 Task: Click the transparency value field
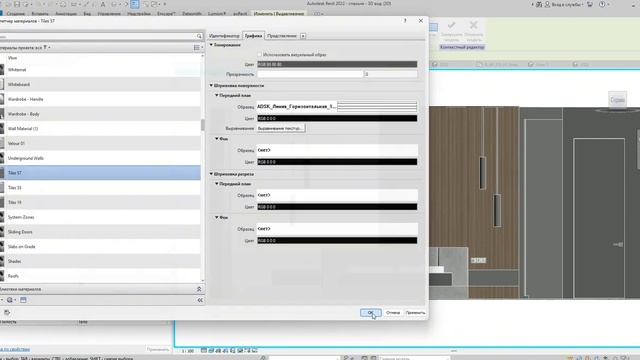[391, 74]
